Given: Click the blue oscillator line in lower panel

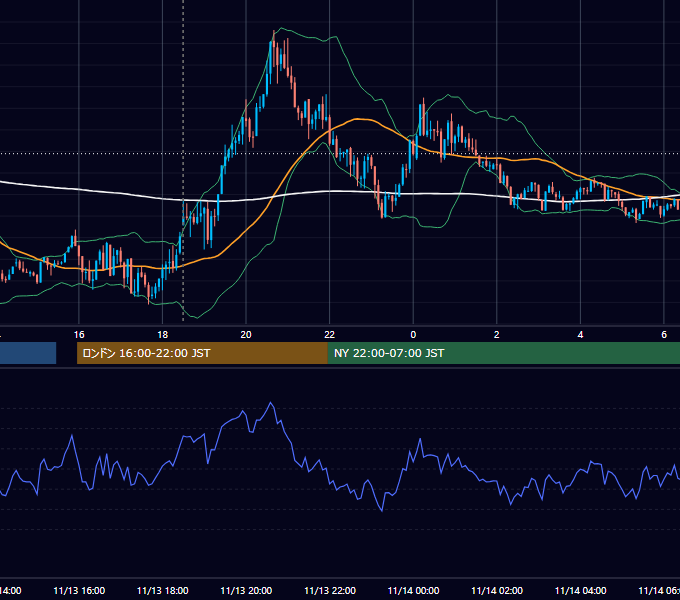Looking at the screenshot, I should click(271, 403).
